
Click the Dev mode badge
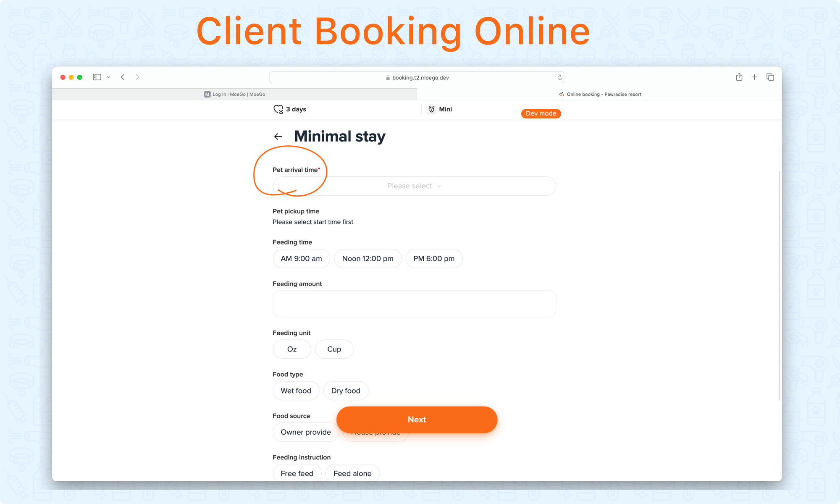[541, 113]
